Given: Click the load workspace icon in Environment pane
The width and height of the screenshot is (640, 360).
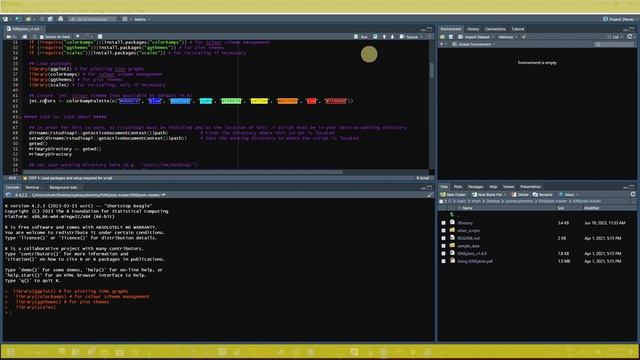Looking at the screenshot, I should point(442,37).
